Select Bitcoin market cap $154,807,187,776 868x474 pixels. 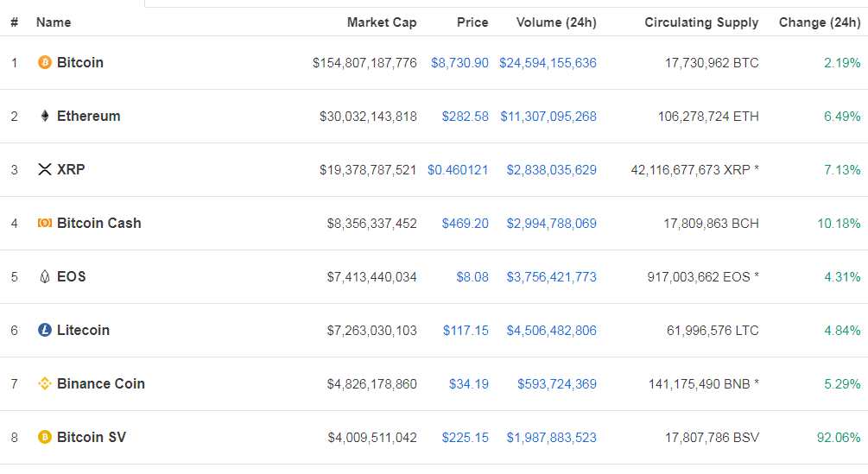pyautogui.click(x=364, y=63)
